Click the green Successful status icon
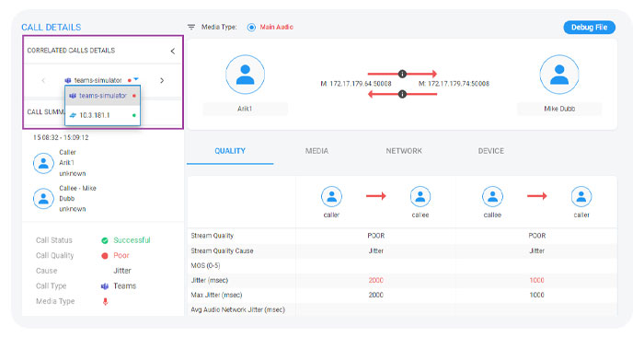This screenshot has width=644, height=337. (x=105, y=240)
